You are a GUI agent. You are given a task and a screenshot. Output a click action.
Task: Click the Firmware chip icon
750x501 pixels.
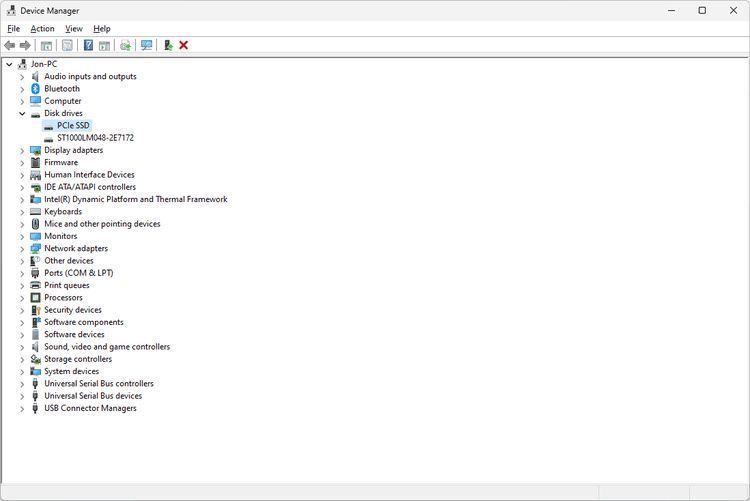coord(35,162)
